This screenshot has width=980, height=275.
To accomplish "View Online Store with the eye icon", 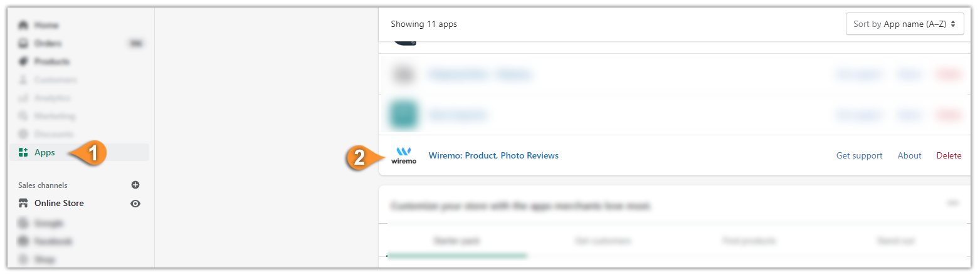I will 135,204.
